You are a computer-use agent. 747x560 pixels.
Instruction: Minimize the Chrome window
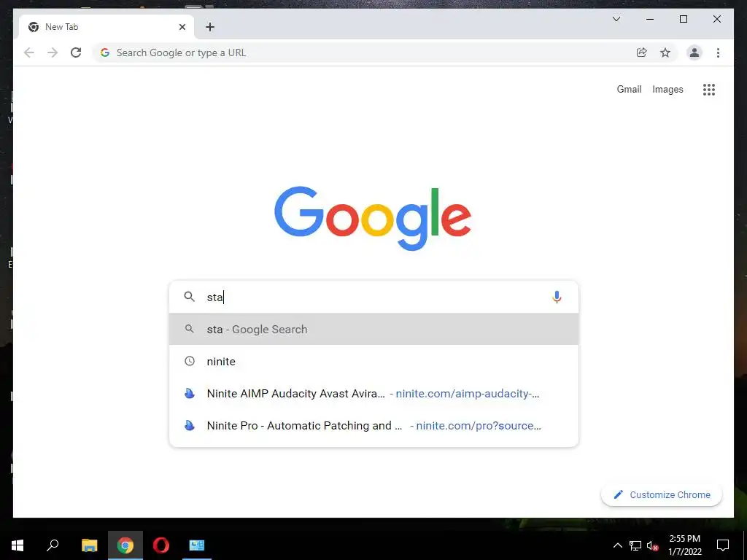650,19
